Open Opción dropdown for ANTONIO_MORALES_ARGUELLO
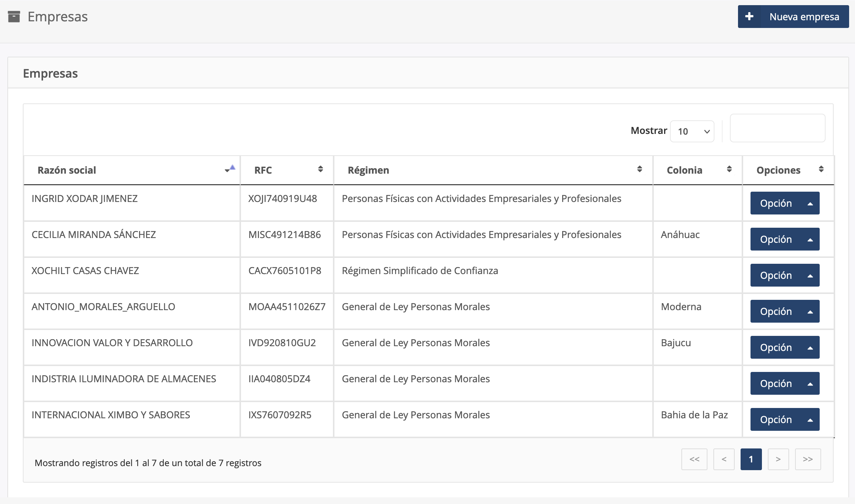The image size is (855, 504). pos(785,311)
